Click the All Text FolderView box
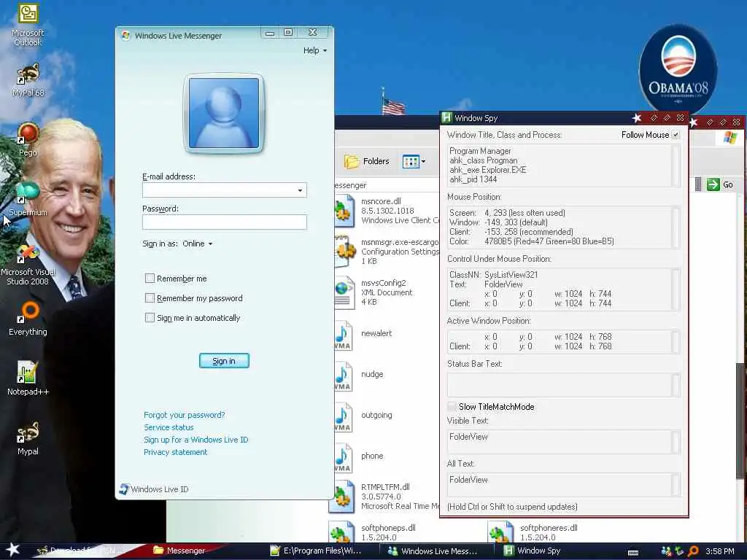 click(x=563, y=485)
